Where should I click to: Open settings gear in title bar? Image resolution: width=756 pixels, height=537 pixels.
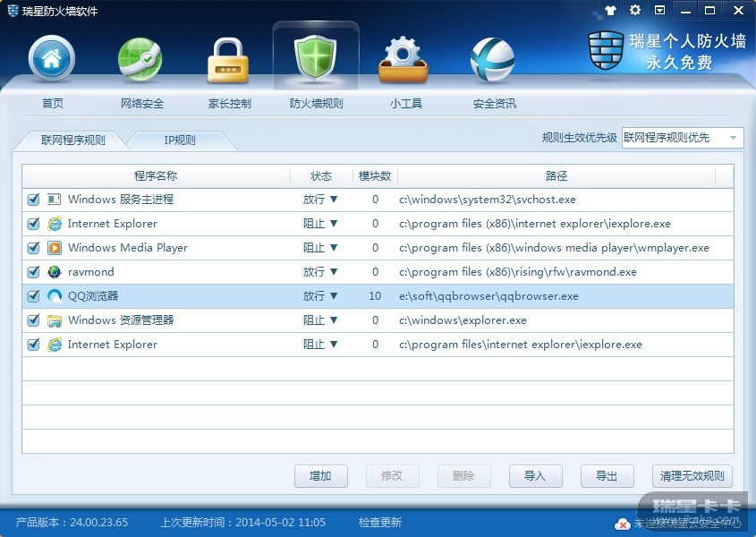click(x=635, y=10)
